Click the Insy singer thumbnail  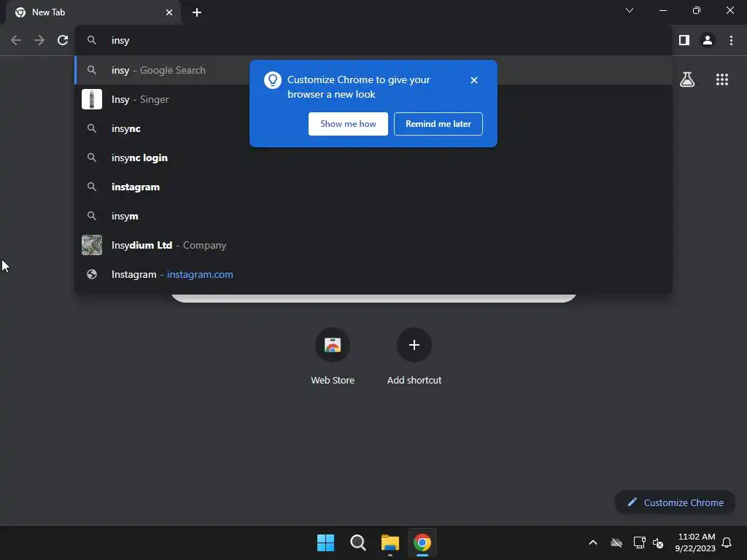point(92,99)
